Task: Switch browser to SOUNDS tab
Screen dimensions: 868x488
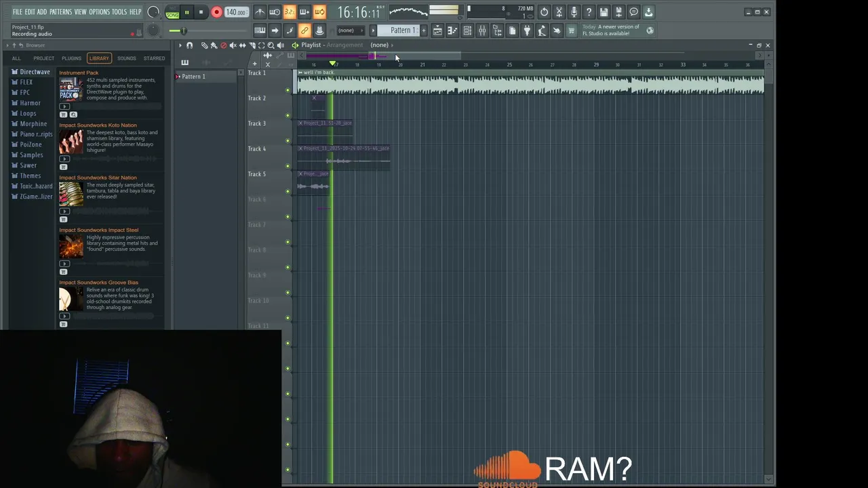Action: (126, 58)
